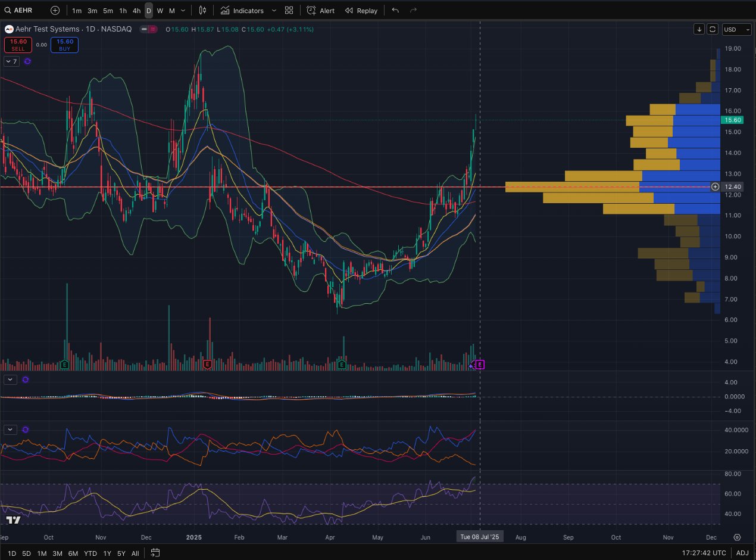The height and width of the screenshot is (560, 756).
Task: Select the 5m interval
Action: 108,11
